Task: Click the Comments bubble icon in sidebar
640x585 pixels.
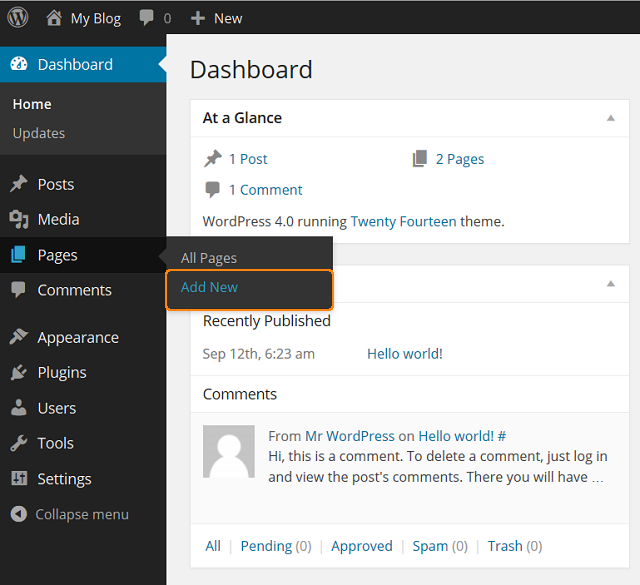Action: [x=18, y=289]
